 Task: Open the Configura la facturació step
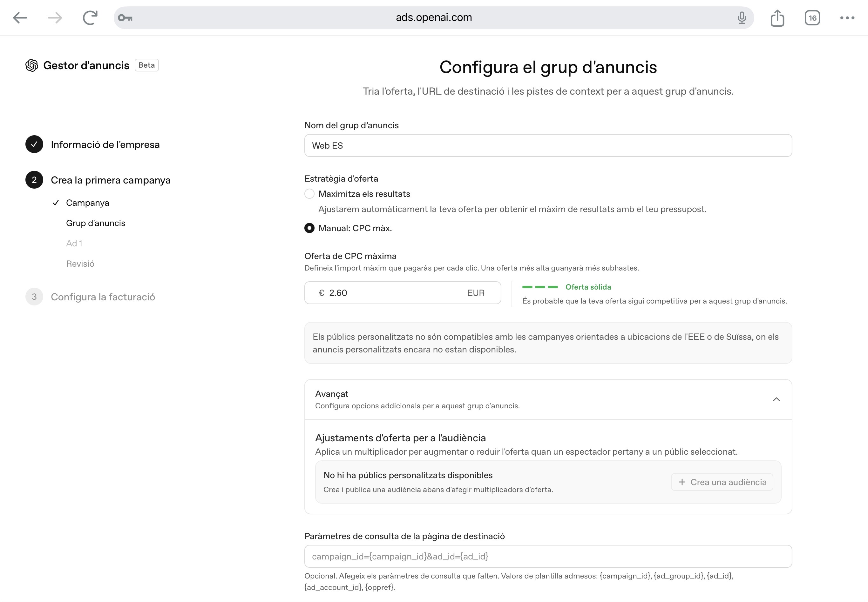click(103, 297)
